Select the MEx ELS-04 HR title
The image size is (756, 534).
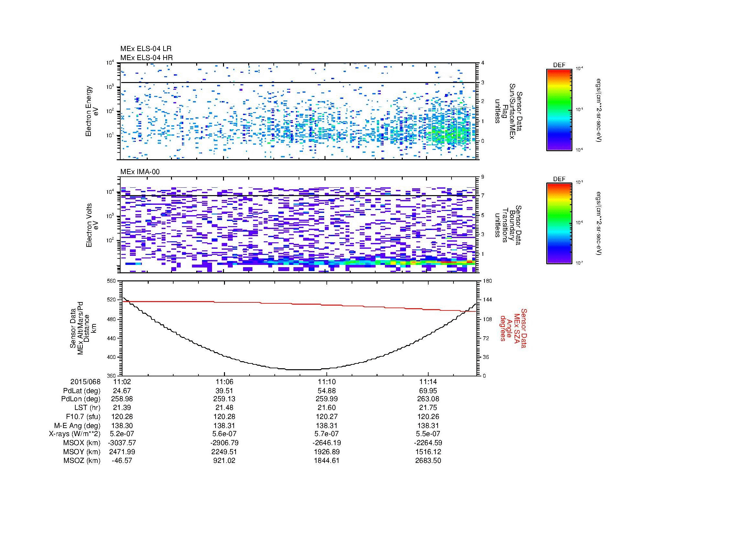pyautogui.click(x=146, y=58)
